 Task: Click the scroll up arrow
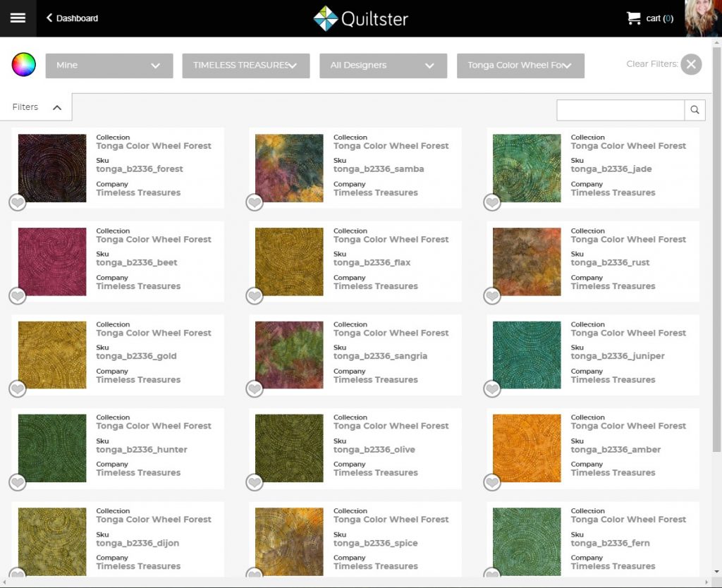pos(716,42)
